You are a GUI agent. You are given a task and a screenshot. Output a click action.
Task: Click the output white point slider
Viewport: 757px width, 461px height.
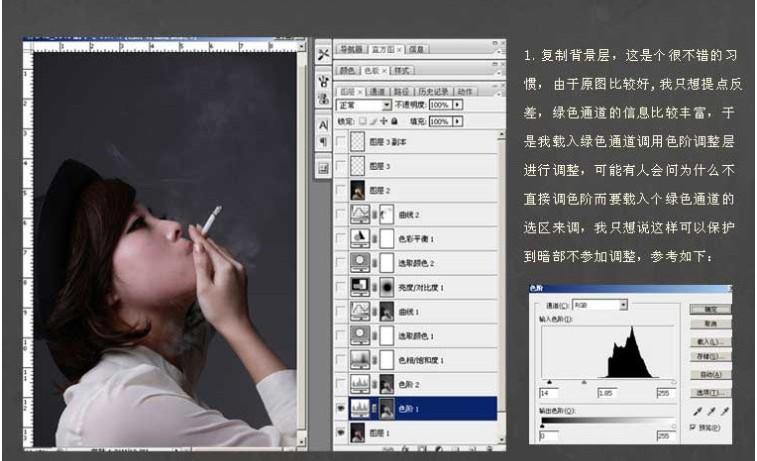(673, 426)
